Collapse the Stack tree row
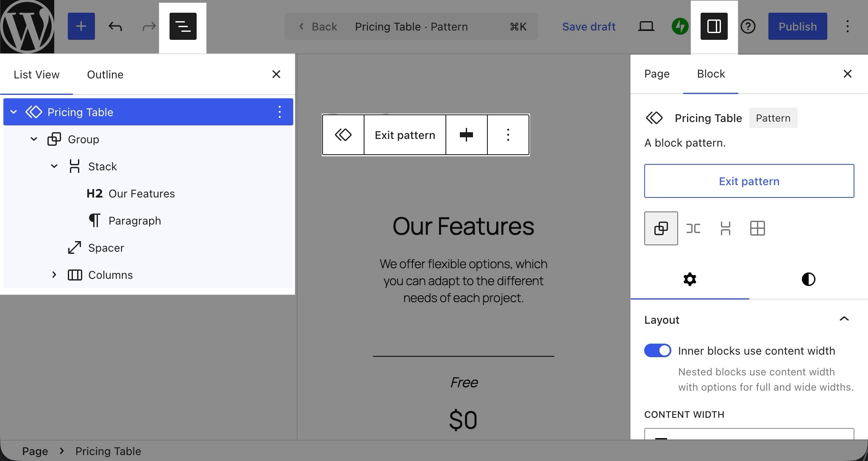 (54, 166)
